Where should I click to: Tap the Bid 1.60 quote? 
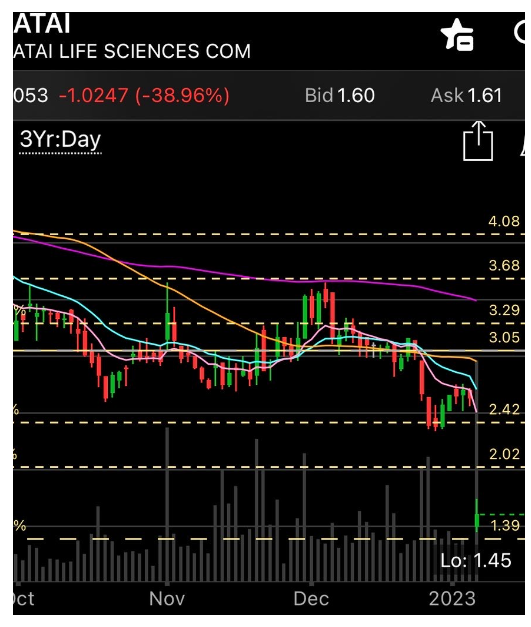(339, 96)
